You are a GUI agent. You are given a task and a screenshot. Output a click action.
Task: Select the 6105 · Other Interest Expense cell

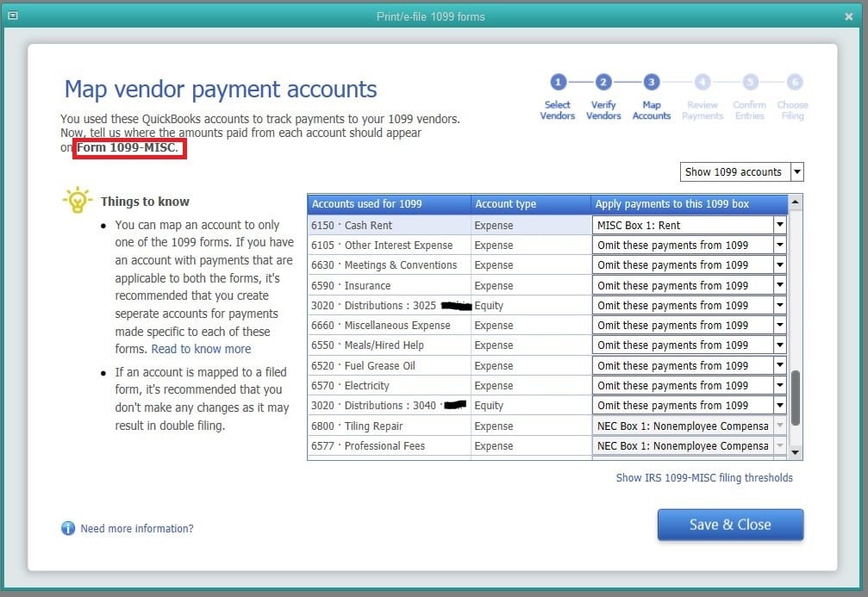(x=389, y=246)
